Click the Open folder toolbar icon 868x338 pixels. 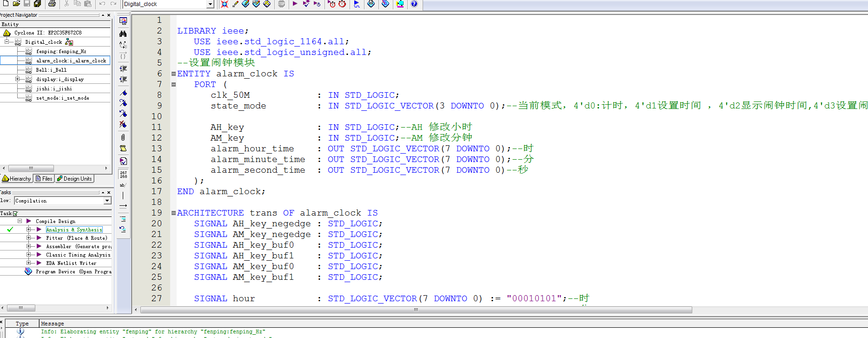tap(16, 4)
